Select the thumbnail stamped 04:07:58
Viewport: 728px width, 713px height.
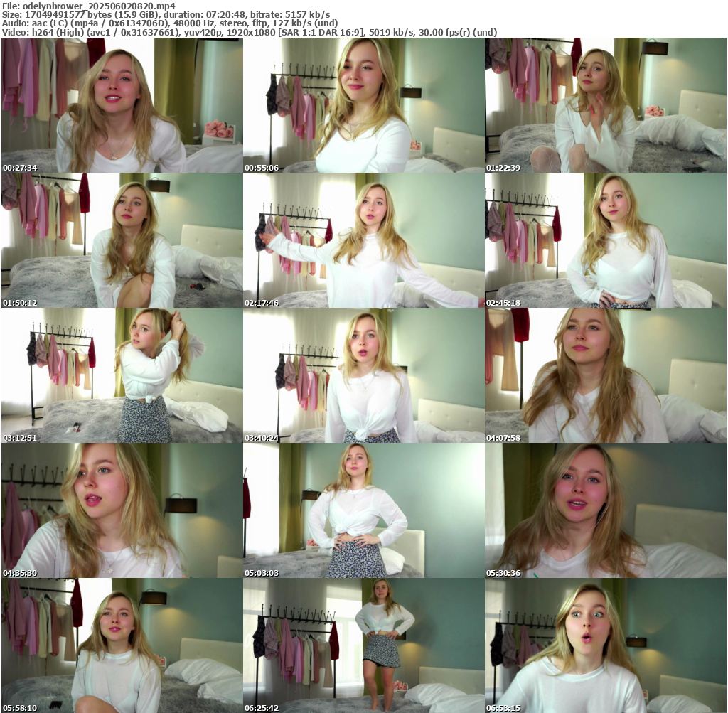[x=606, y=375]
